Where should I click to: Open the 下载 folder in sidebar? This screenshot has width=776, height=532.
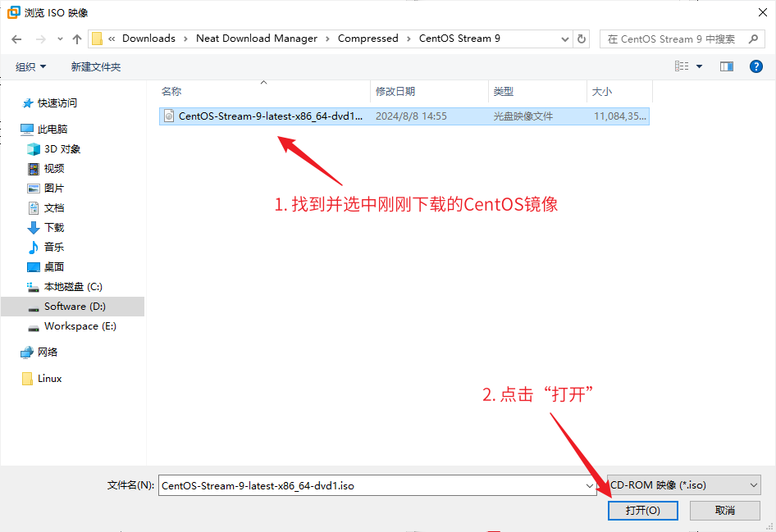click(x=53, y=228)
